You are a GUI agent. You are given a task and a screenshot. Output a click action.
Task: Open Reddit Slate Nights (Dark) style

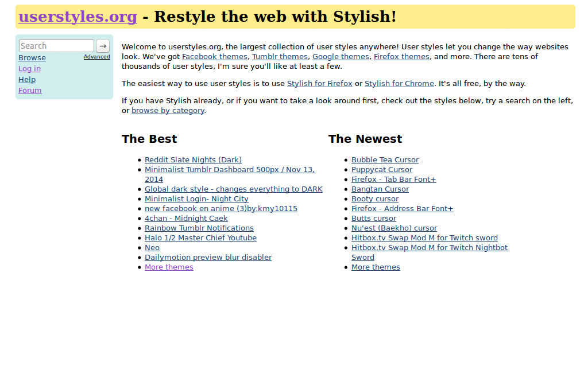point(193,160)
